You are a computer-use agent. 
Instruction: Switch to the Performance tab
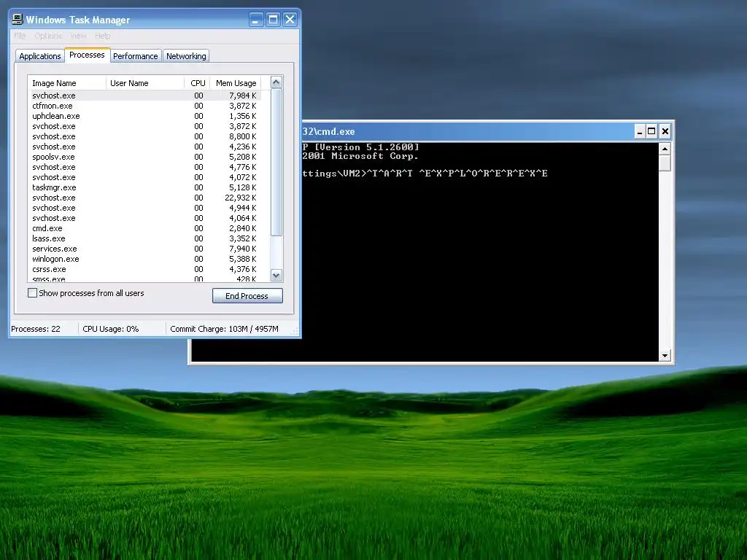tap(135, 56)
